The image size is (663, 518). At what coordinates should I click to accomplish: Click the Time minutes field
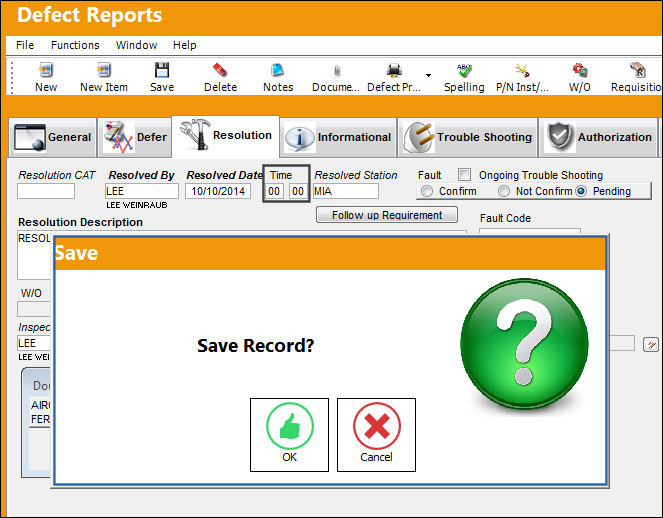(298, 192)
